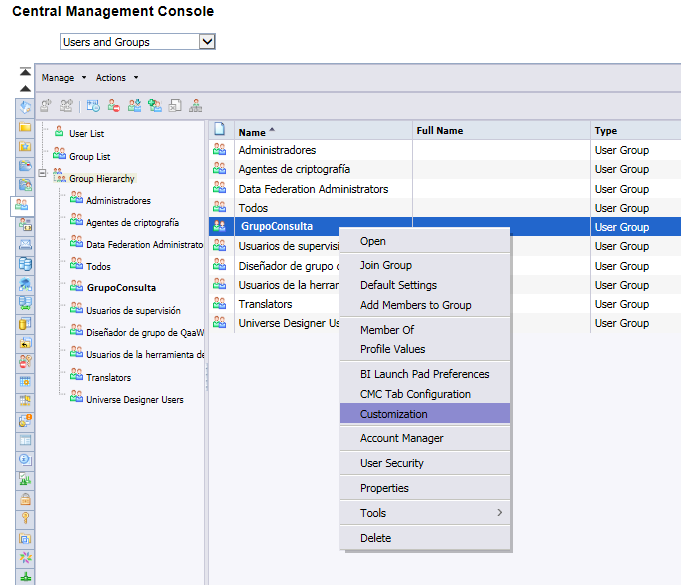Viewport: 681px width, 585px height.
Task: Click the Users and Groups sidebar icon
Action: pyautogui.click(x=25, y=205)
